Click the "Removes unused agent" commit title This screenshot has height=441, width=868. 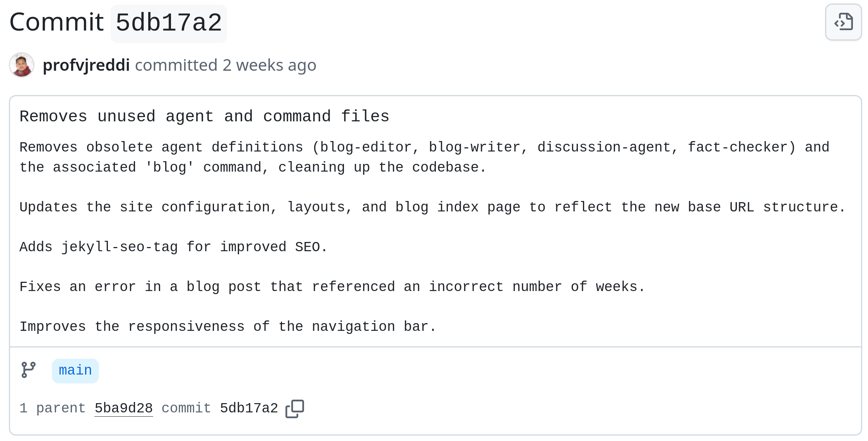pos(204,116)
